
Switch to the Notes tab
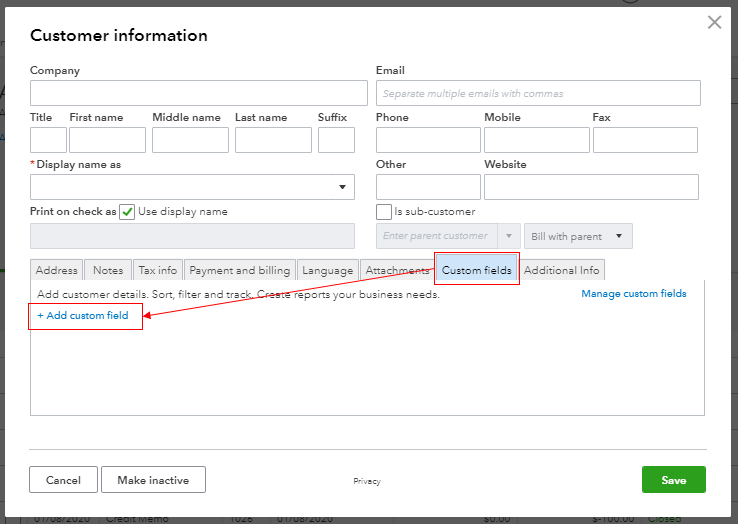click(x=108, y=270)
